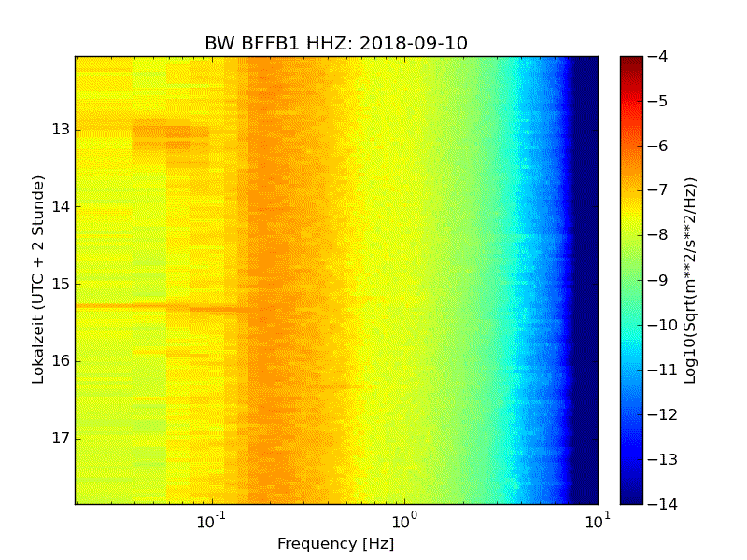The width and height of the screenshot is (747, 560).
Task: Click the y-axis tick label 13
Action: 61,130
